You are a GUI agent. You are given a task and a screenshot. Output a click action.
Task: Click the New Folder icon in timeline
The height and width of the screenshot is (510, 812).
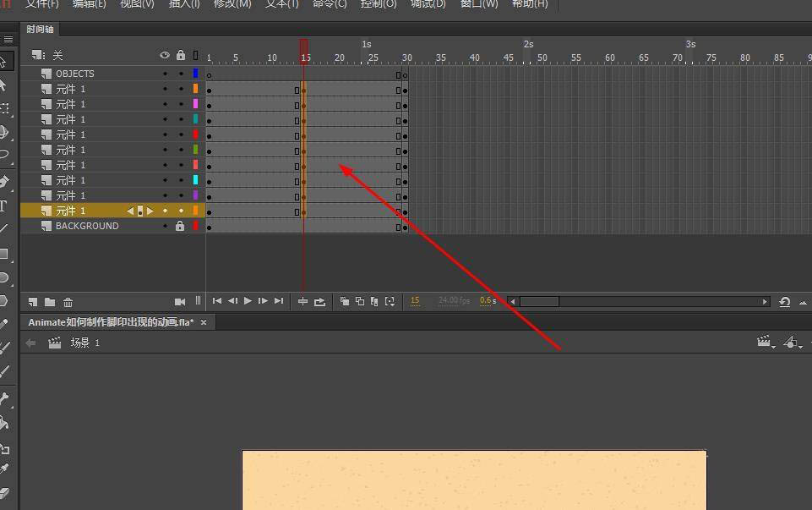(50, 302)
